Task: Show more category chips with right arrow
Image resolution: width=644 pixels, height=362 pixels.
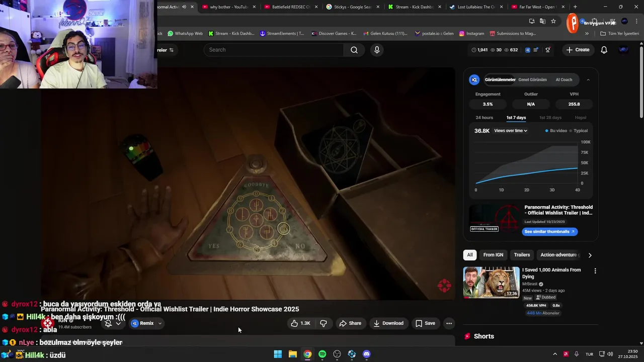Action: pos(590,255)
